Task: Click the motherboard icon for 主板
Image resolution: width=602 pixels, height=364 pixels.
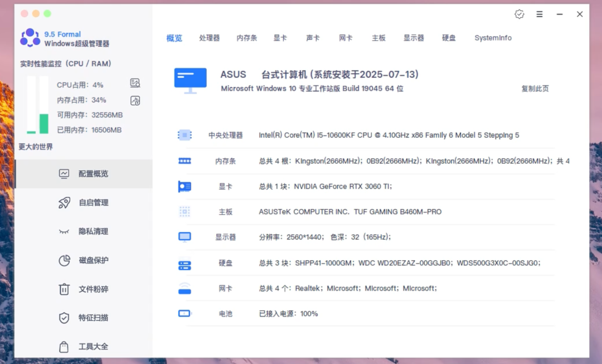Action: (x=185, y=212)
